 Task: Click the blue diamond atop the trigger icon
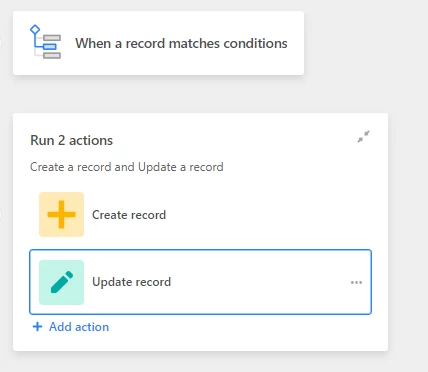35,30
